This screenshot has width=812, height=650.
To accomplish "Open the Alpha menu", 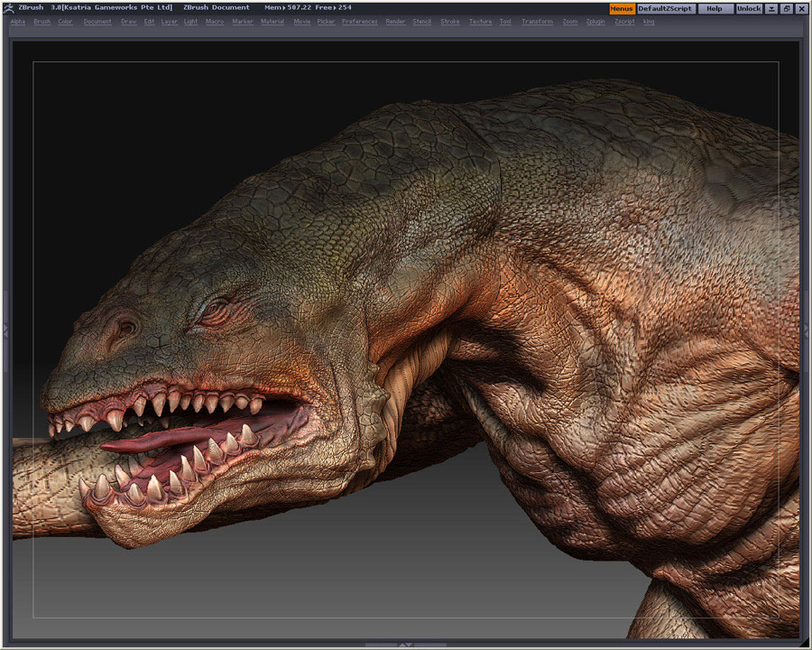I will tap(18, 22).
